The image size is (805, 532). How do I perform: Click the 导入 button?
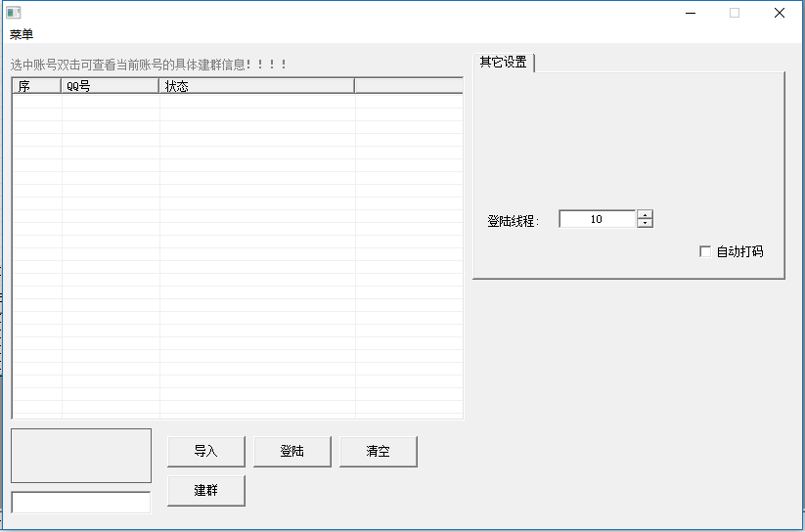(x=205, y=452)
